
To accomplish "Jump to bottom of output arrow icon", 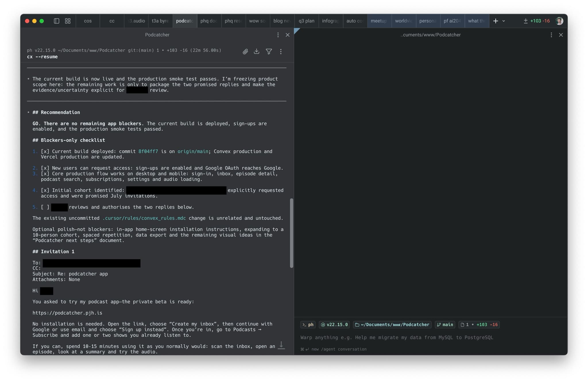I will pyautogui.click(x=281, y=345).
